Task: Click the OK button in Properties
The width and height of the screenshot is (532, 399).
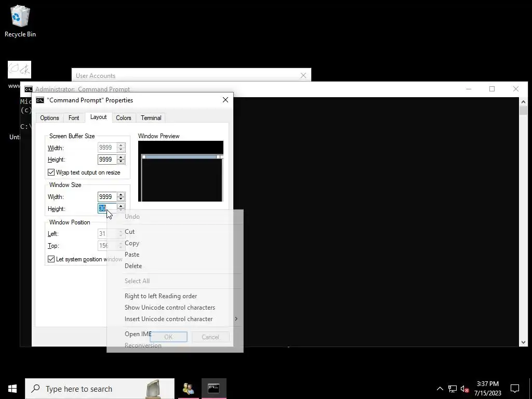Action: pos(168,337)
